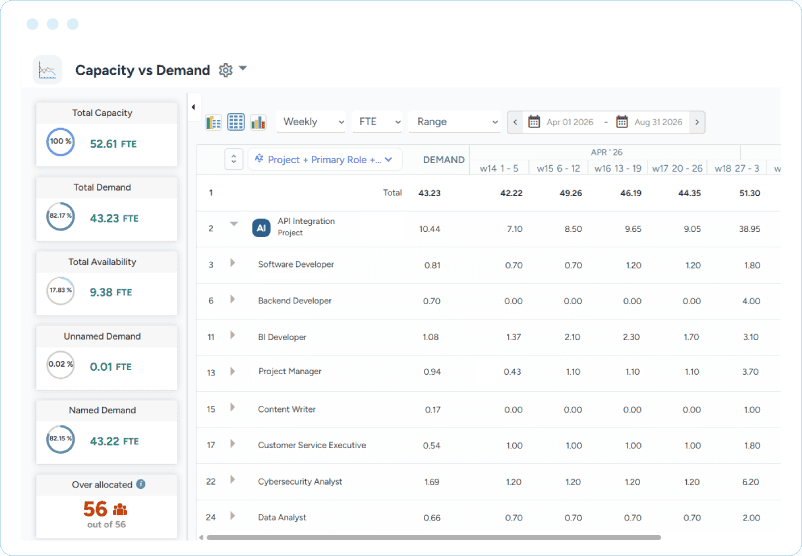The image size is (802, 556).
Task: Click the 56 over allocated count
Action: pos(95,509)
